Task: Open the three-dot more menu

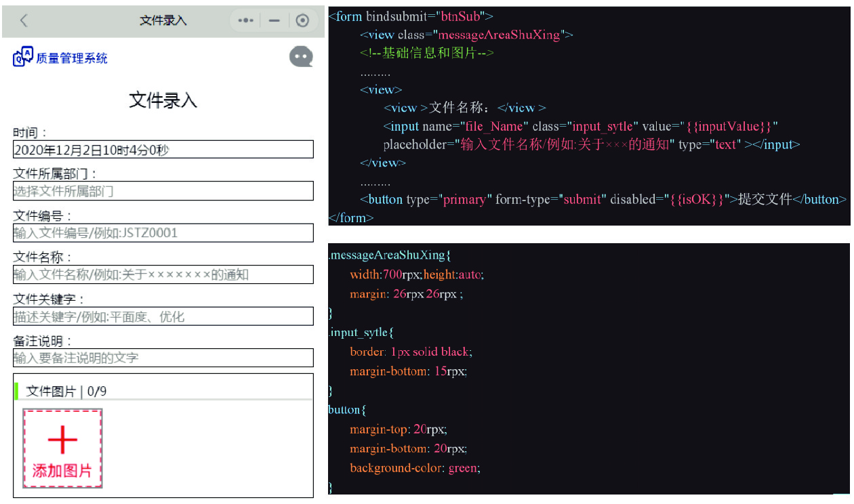Action: click(x=245, y=20)
